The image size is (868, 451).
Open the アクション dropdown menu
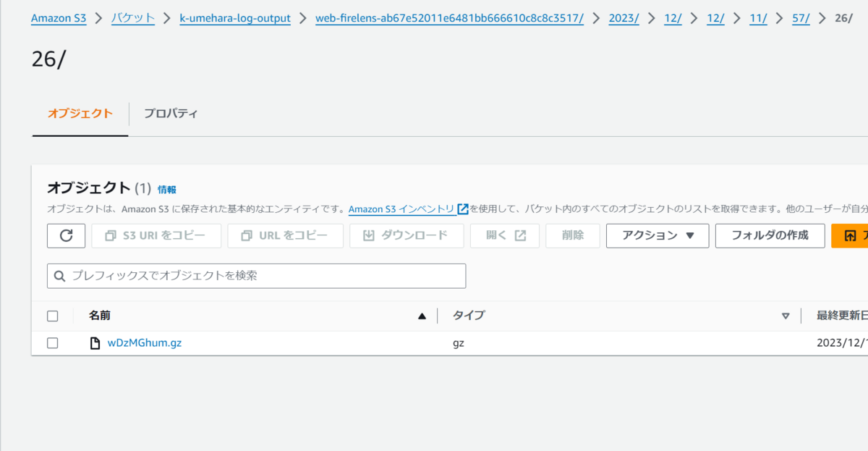tap(657, 235)
